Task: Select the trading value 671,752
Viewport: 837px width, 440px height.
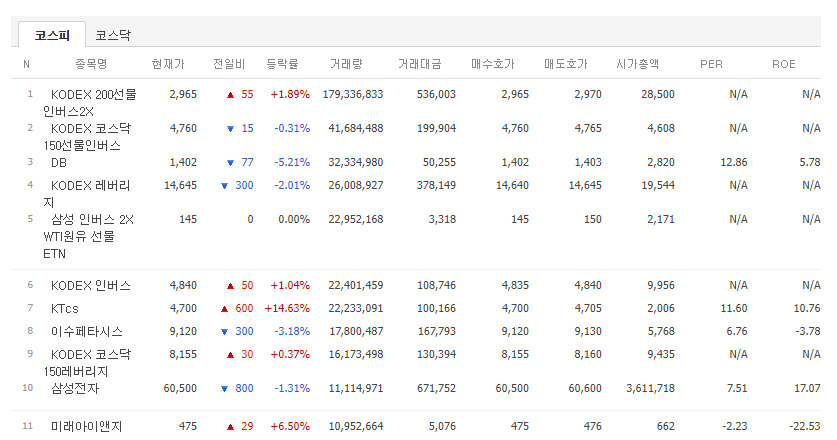Action: [x=436, y=388]
